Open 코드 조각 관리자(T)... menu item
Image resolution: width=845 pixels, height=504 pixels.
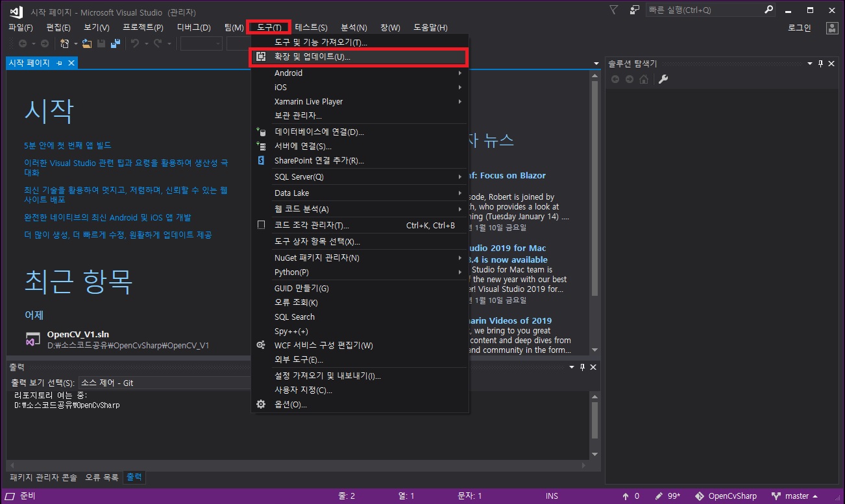[x=359, y=226]
